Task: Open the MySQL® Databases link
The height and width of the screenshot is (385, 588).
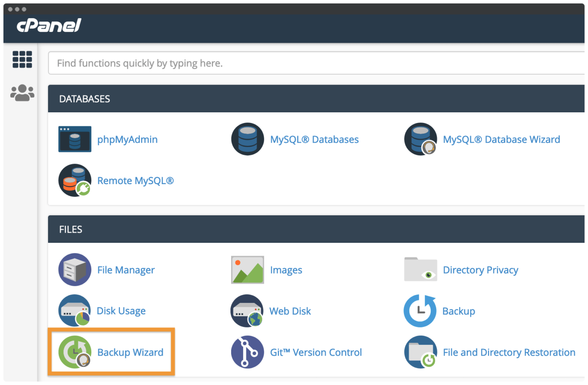Action: point(314,139)
